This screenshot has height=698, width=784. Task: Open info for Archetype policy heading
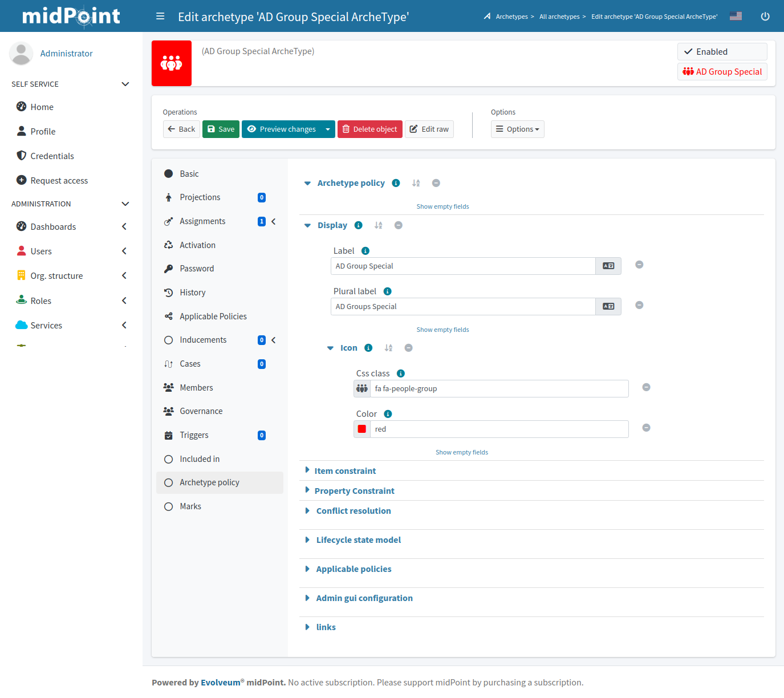pyautogui.click(x=396, y=183)
